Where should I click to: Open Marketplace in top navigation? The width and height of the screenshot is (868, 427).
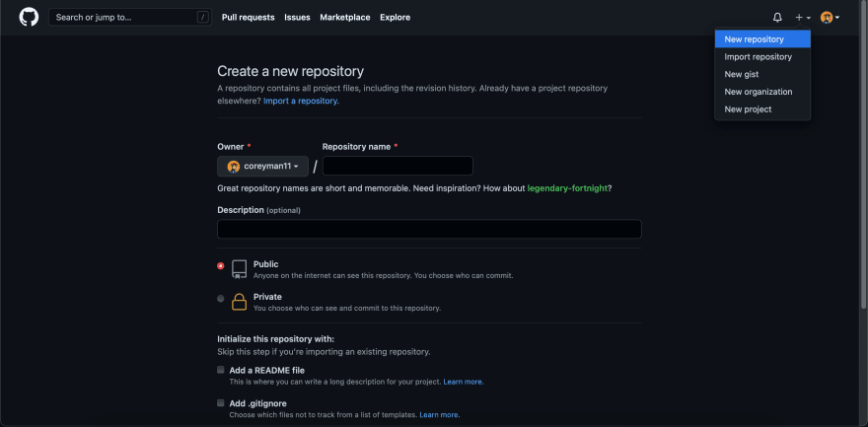tap(345, 17)
